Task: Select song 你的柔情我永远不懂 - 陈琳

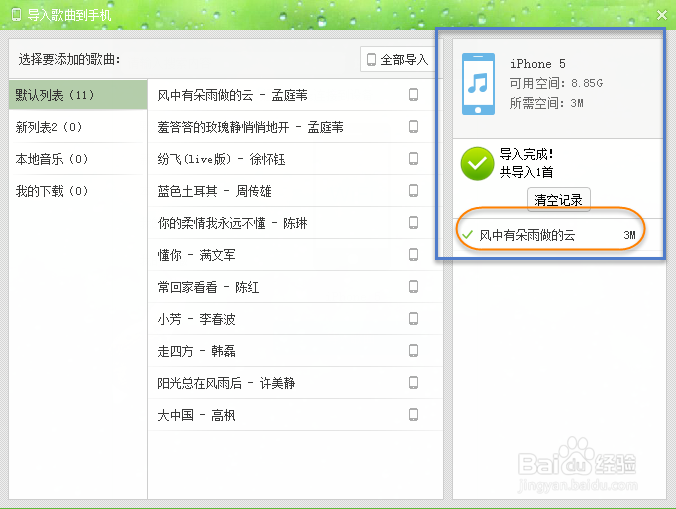Action: (295, 223)
